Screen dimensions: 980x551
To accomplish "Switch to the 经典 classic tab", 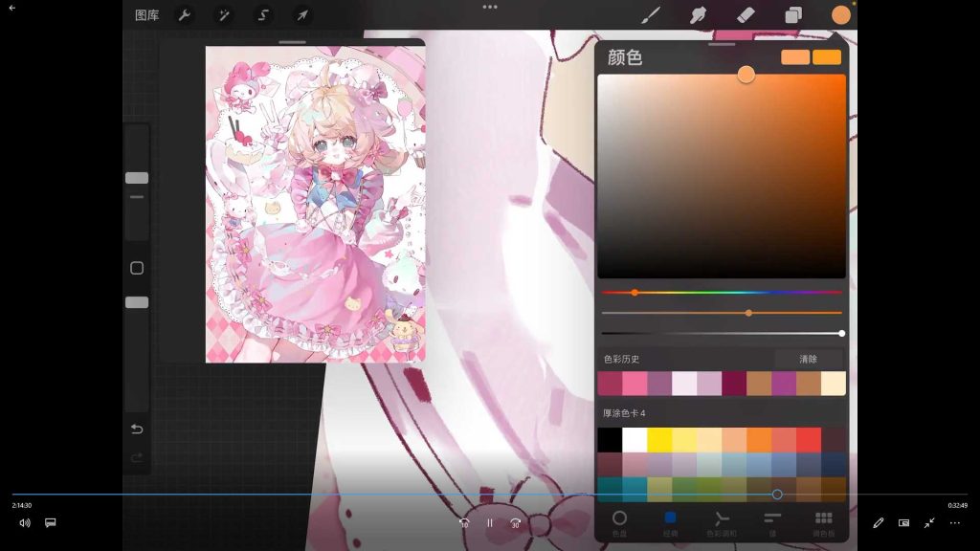I will tap(670, 523).
